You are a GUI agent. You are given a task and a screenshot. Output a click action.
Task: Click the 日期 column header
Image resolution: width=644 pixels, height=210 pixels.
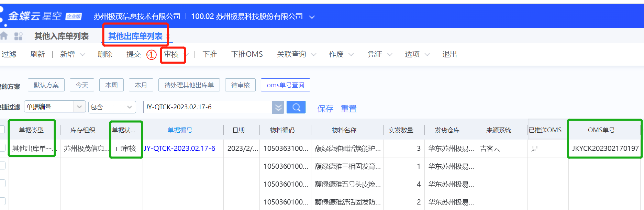click(x=238, y=130)
